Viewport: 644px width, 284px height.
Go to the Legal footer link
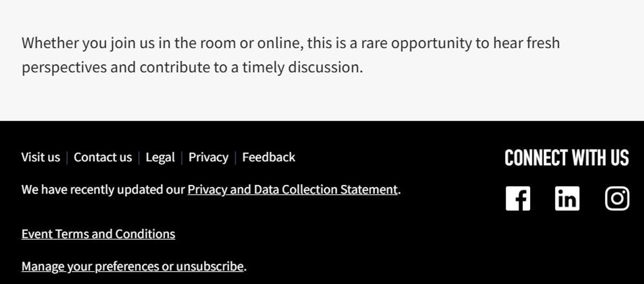click(160, 158)
